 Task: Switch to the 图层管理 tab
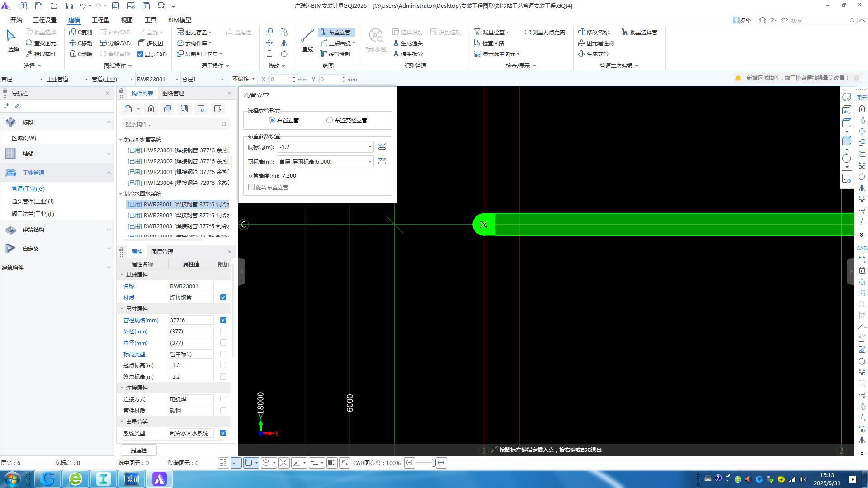click(162, 252)
